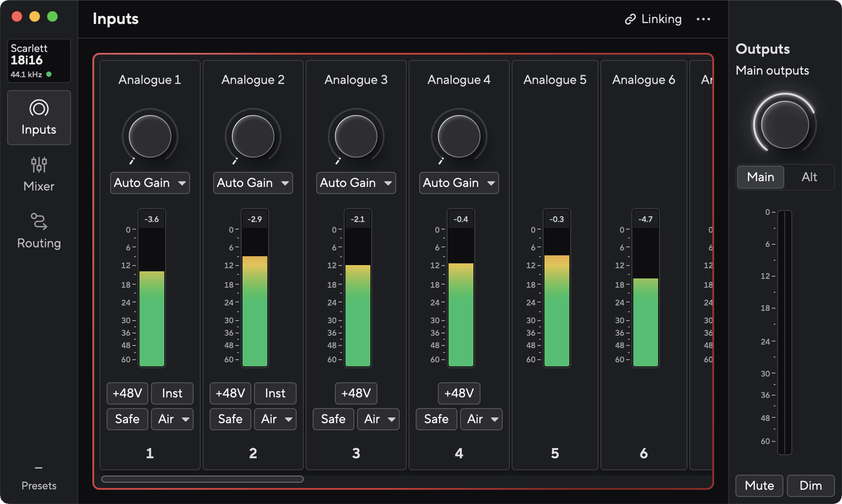Click the Scarlett 18i16 device status

39,61
